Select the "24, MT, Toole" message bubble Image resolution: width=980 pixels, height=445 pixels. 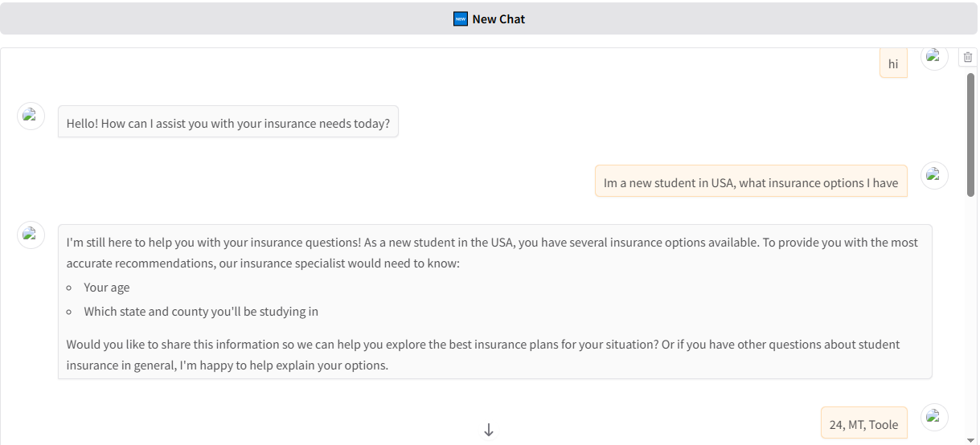tap(863, 424)
